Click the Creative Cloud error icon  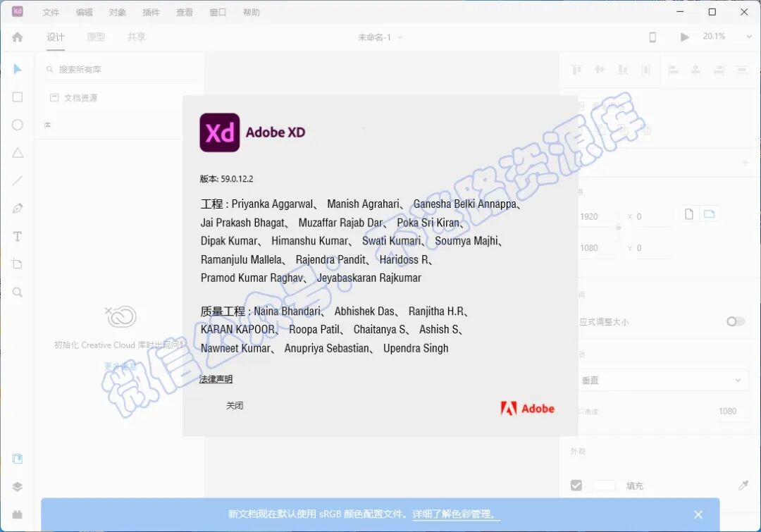[x=121, y=316]
